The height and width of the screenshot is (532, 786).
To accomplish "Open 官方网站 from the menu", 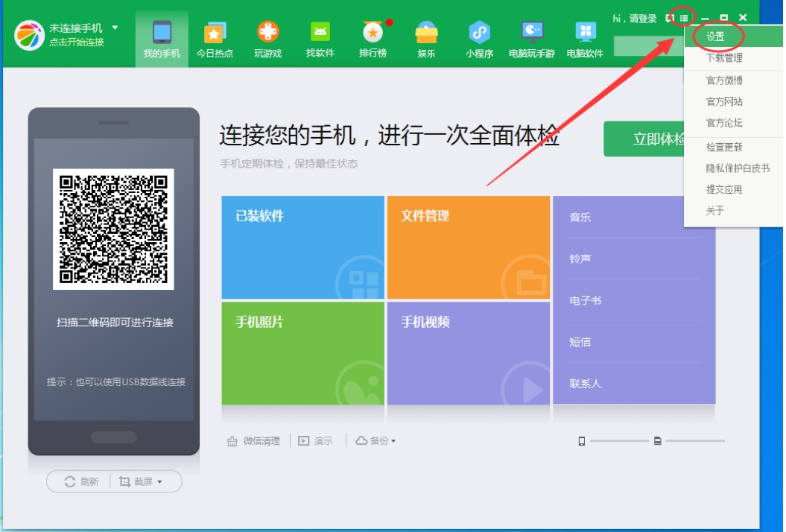I will click(x=733, y=102).
